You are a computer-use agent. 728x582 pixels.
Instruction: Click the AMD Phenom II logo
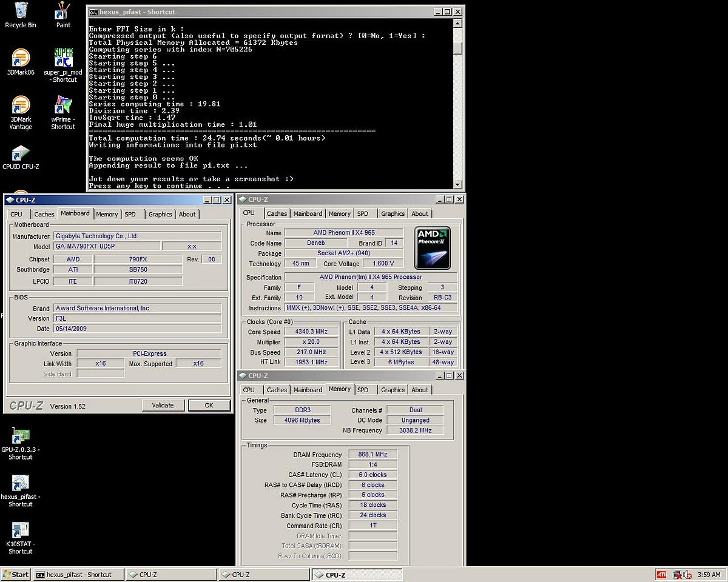click(x=431, y=249)
